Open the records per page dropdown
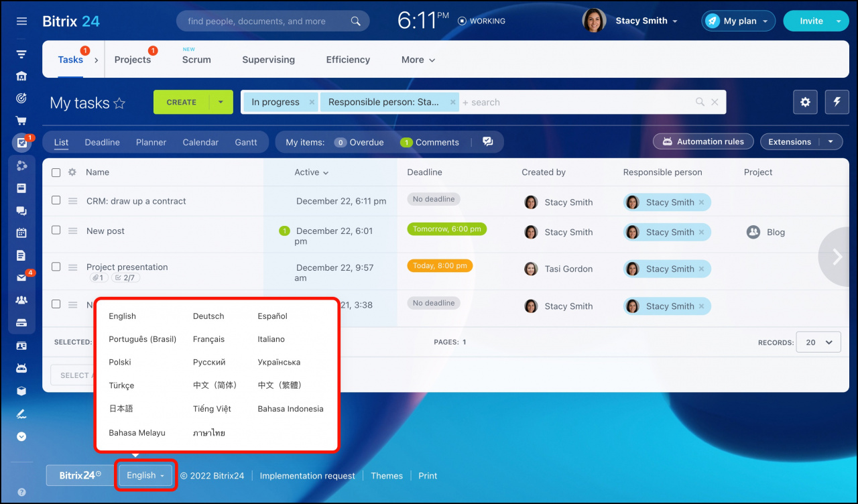The width and height of the screenshot is (858, 504). click(x=818, y=342)
